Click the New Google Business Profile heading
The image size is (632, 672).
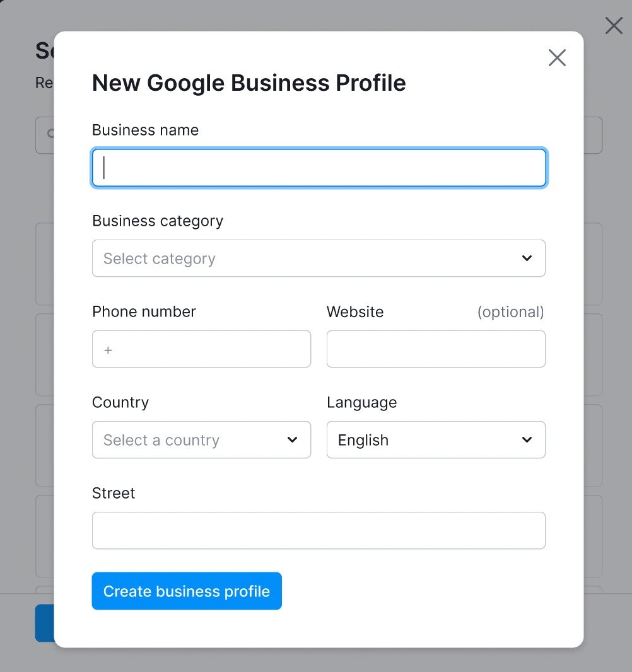(249, 83)
